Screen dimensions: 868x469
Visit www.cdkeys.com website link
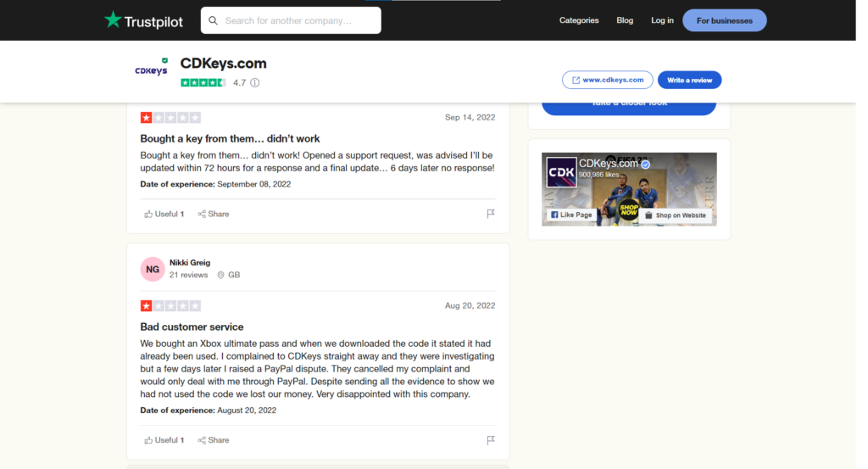pos(607,80)
